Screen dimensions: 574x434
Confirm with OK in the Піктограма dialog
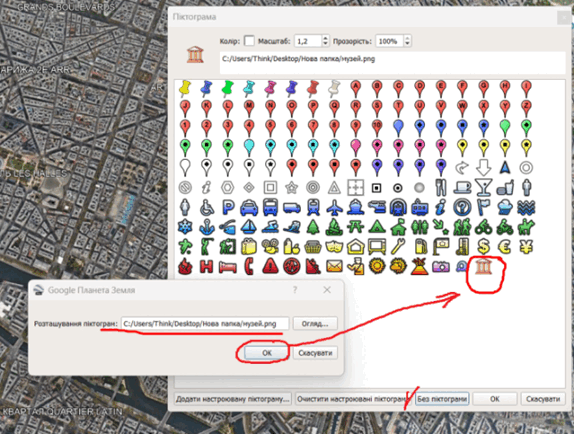coord(495,399)
